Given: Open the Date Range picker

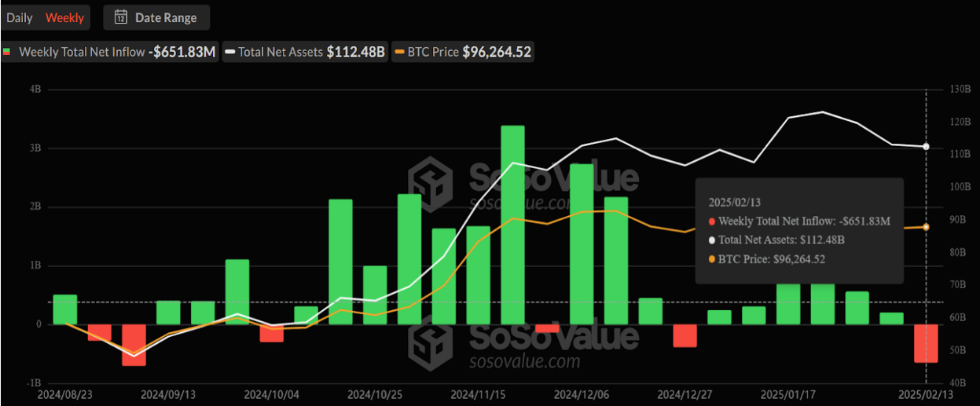Looking at the screenshot, I should click(156, 17).
